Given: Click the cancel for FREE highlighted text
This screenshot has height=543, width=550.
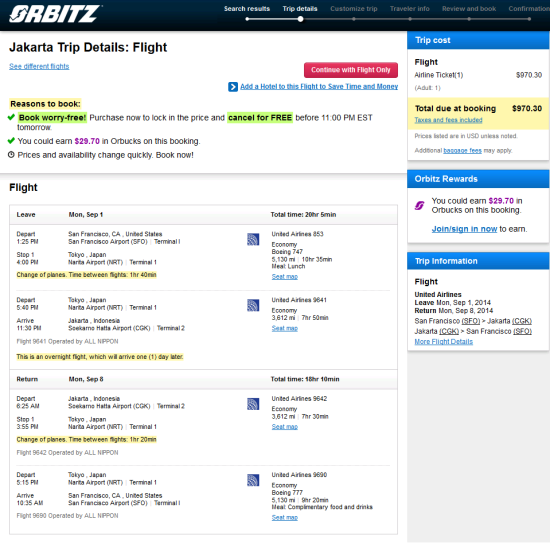Looking at the screenshot, I should [x=260, y=118].
